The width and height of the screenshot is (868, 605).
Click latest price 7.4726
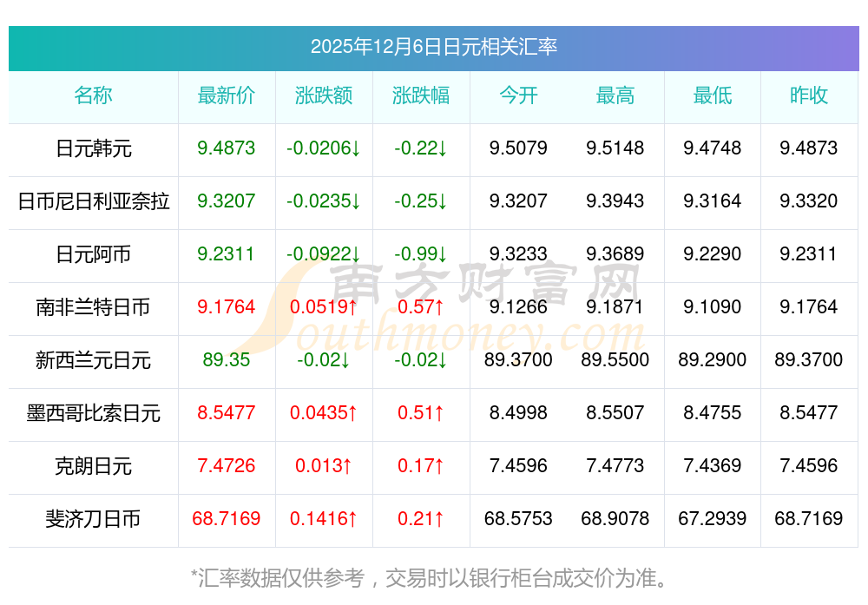pos(227,465)
